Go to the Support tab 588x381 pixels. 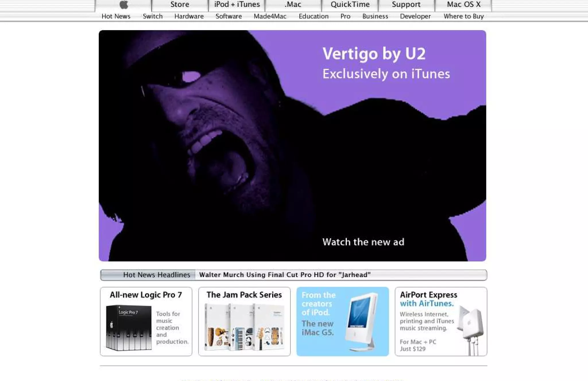point(406,5)
